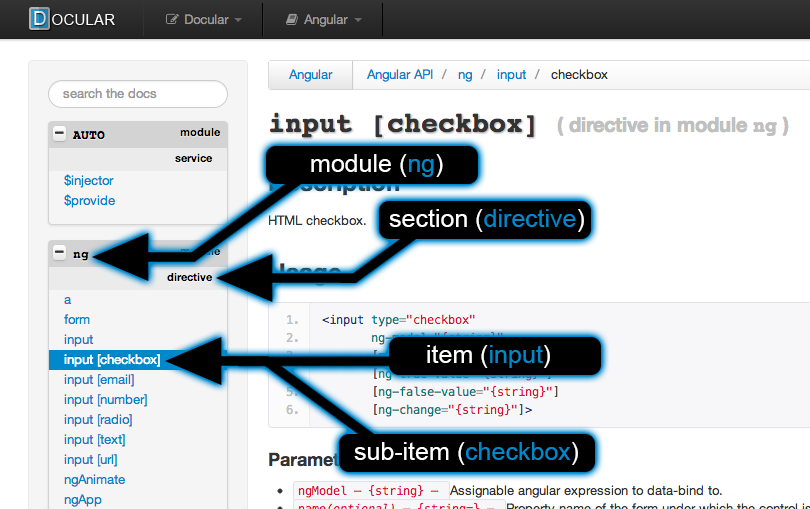Navigate to input in breadcrumb

pos(511,75)
